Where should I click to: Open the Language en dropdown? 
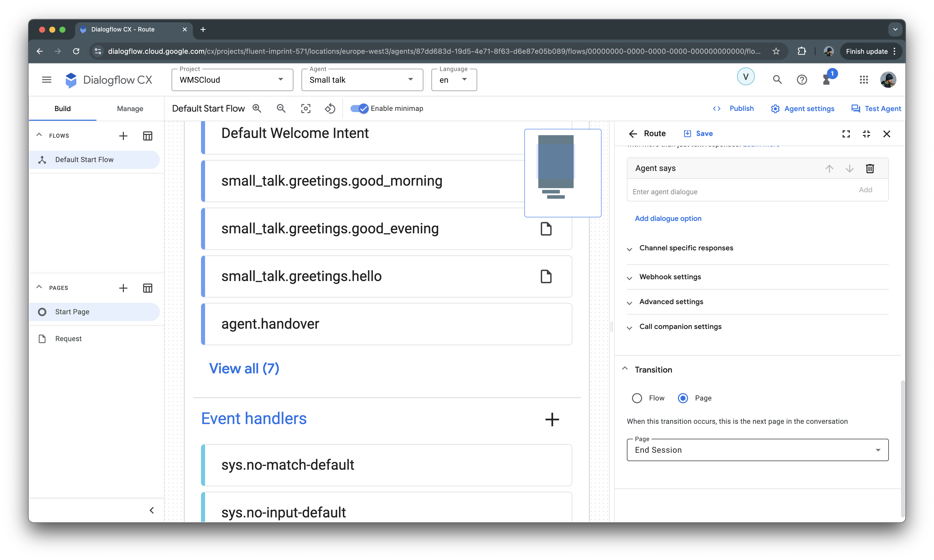point(454,80)
